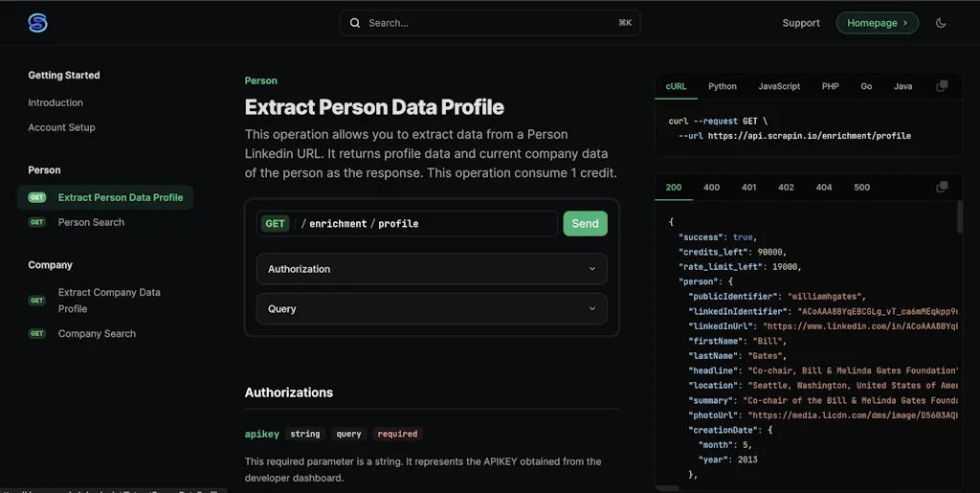Screen dimensions: 980x493
Task: Copy the 200 response JSON
Action: (942, 187)
